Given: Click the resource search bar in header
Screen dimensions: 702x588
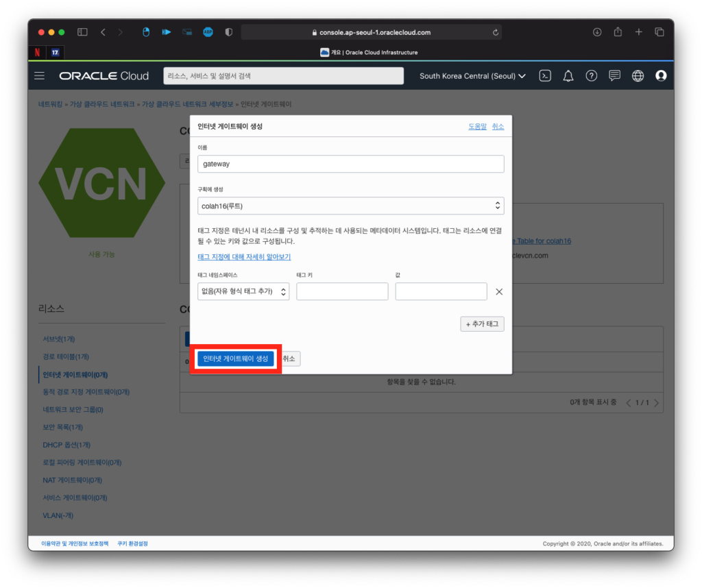Looking at the screenshot, I should point(282,76).
